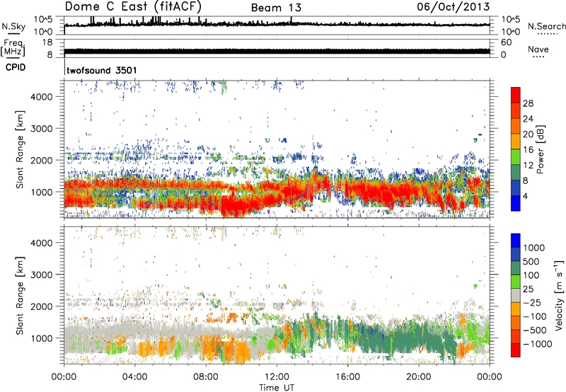Click the '-500' value on Velocity colorbar
Viewport: 566px width, 392px height.
[535, 330]
